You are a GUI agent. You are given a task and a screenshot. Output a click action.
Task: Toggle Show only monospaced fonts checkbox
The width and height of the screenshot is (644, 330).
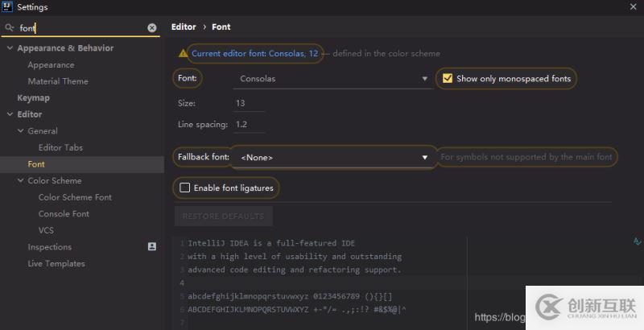tap(448, 79)
